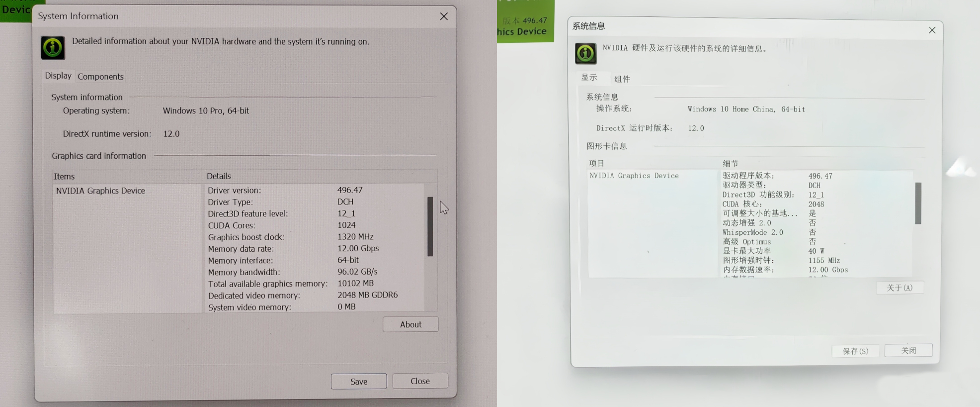The height and width of the screenshot is (407, 980).
Task: Select NVIDIA Graphics Device in the Items list
Action: click(100, 191)
